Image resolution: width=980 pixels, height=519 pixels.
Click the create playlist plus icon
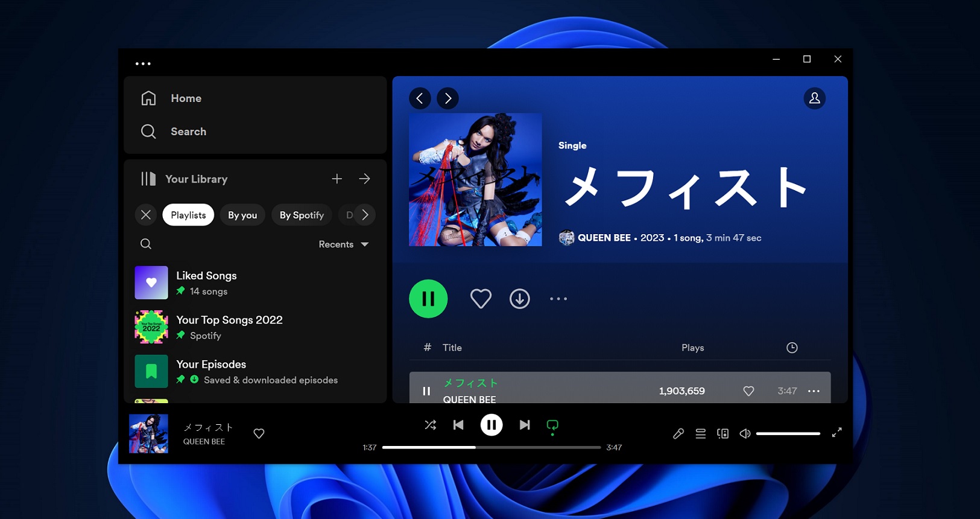click(337, 179)
